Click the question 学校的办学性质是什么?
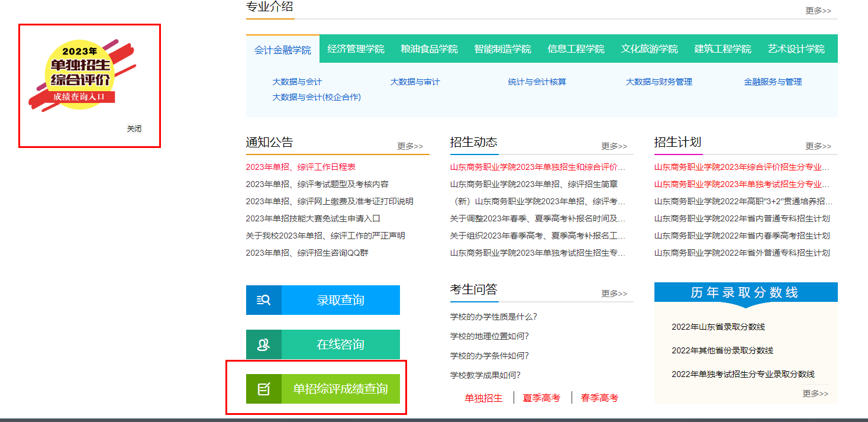 (x=493, y=317)
